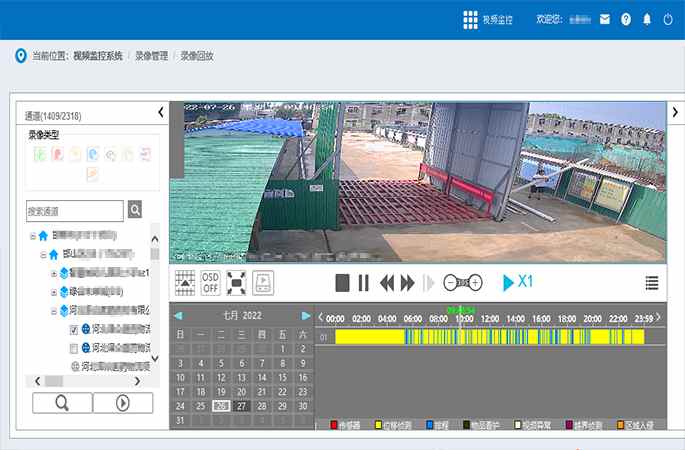Expand the right side panel arrow
The height and width of the screenshot is (450, 685).
[675, 112]
